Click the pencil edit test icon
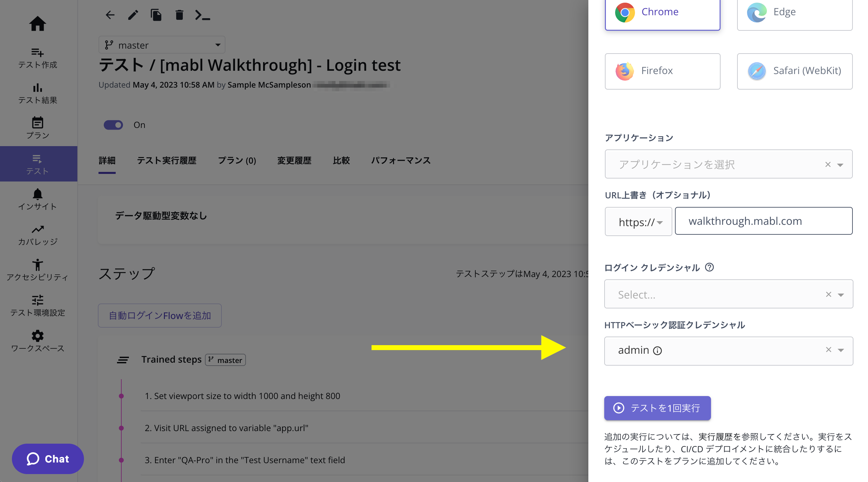 tap(133, 15)
